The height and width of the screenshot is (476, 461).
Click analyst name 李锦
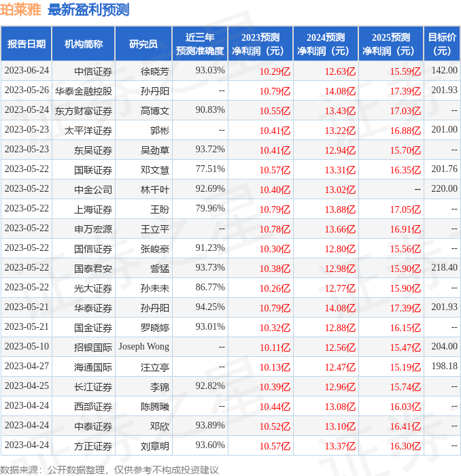pyautogui.click(x=160, y=387)
